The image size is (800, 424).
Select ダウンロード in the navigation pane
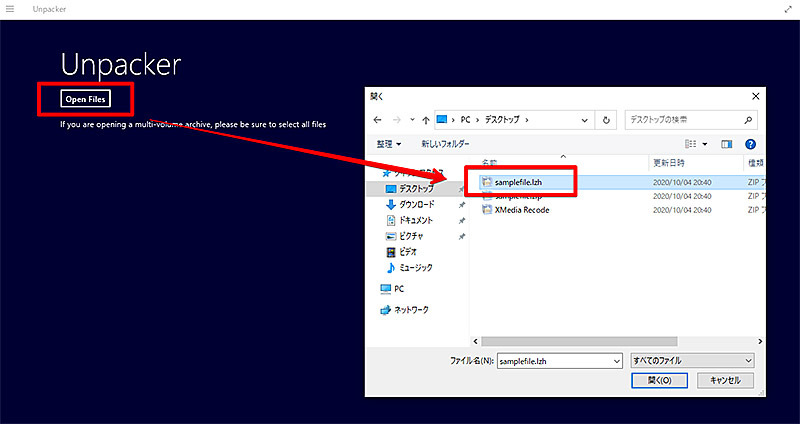click(x=416, y=205)
